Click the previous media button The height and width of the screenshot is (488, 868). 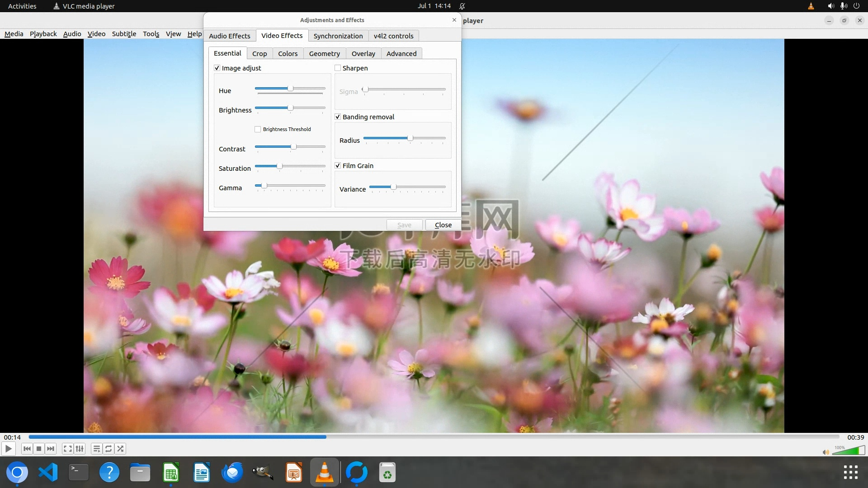pyautogui.click(x=27, y=449)
